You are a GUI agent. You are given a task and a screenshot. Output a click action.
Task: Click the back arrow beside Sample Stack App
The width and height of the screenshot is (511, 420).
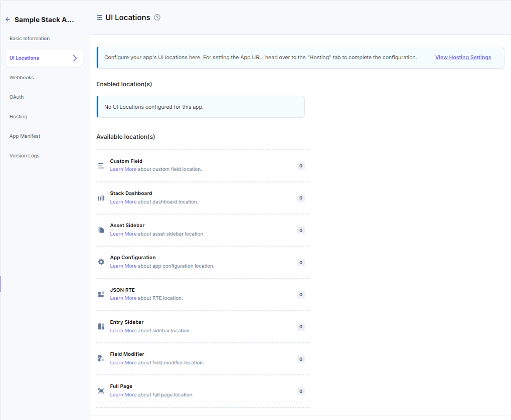[8, 19]
